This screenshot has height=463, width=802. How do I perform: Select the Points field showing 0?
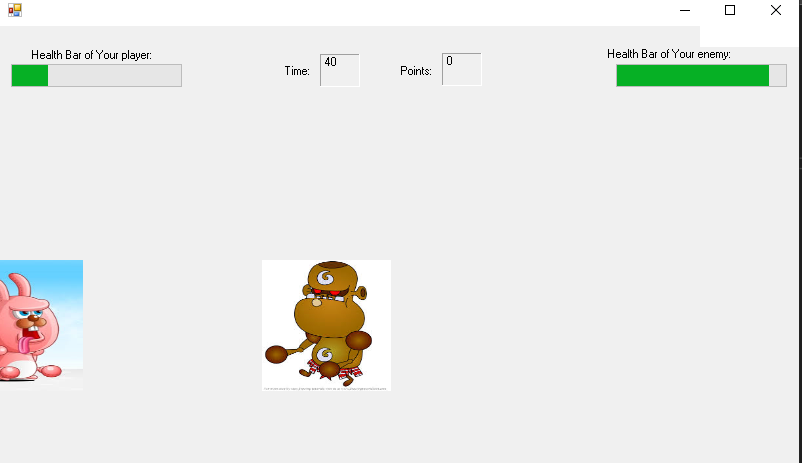tap(461, 70)
